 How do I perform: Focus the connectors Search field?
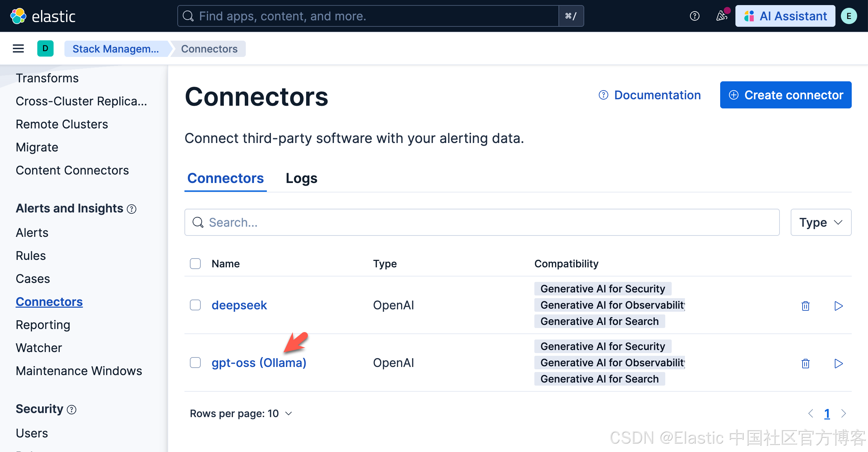(481, 222)
